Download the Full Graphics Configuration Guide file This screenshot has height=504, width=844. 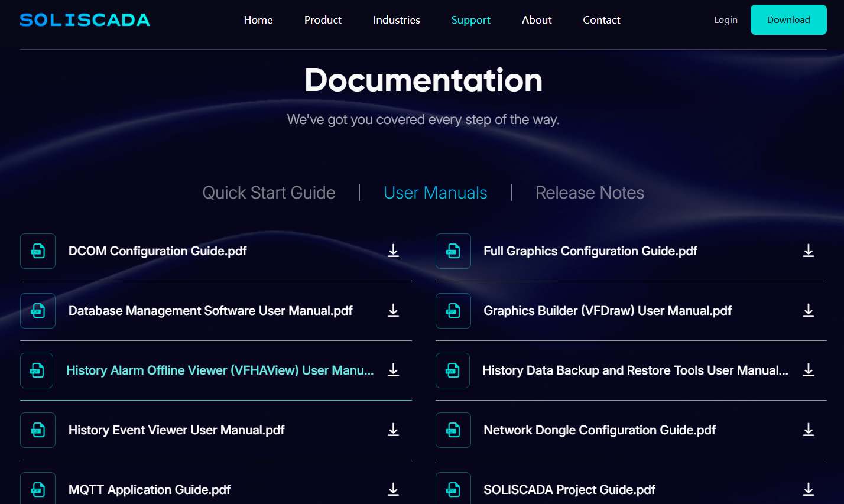tap(809, 251)
